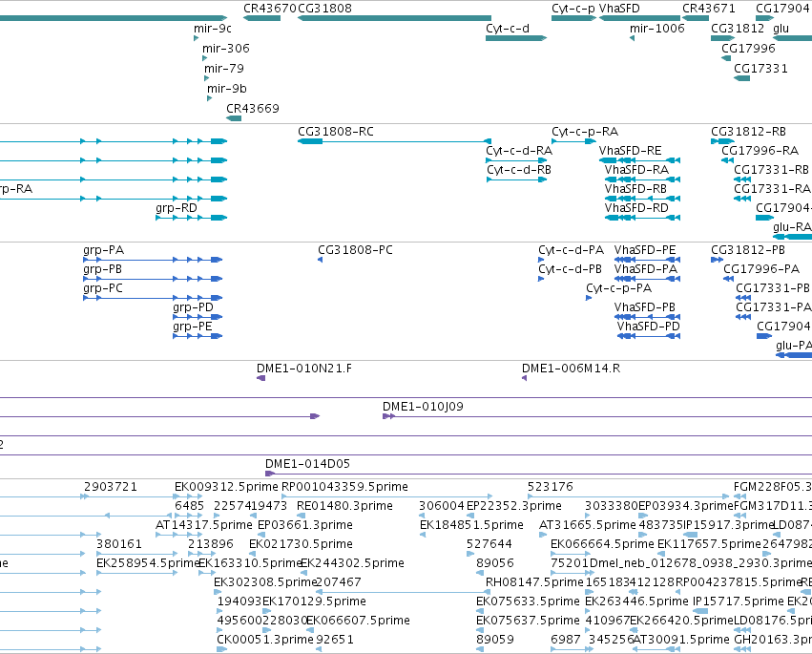Screen dimensions: 812x654
Task: Select the AT14317.5prime EST label
Action: click(204, 525)
